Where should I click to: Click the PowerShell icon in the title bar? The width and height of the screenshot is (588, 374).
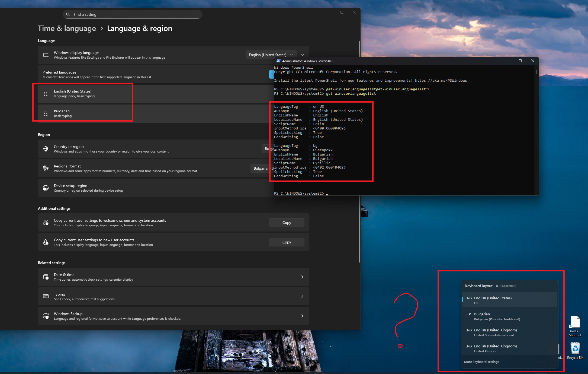278,61
